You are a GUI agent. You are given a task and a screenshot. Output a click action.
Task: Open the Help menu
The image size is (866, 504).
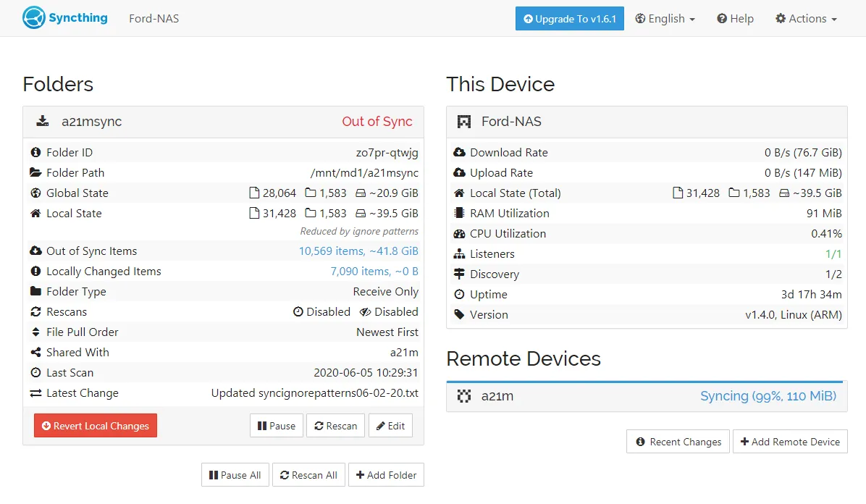pyautogui.click(x=735, y=18)
